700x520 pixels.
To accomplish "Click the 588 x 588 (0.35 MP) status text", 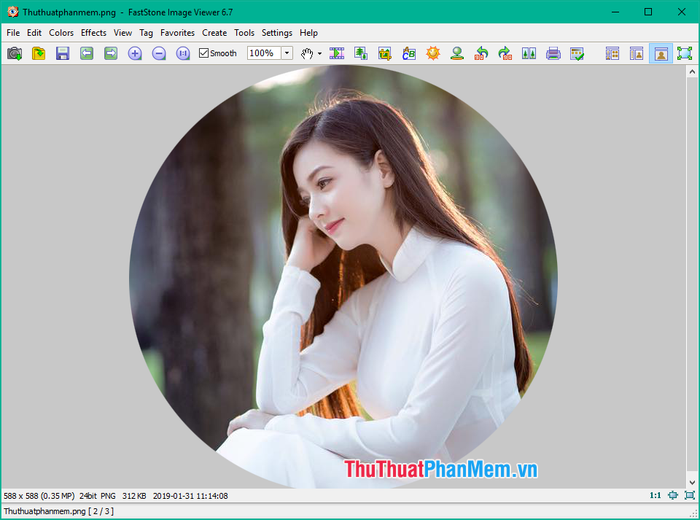I will tap(39, 496).
